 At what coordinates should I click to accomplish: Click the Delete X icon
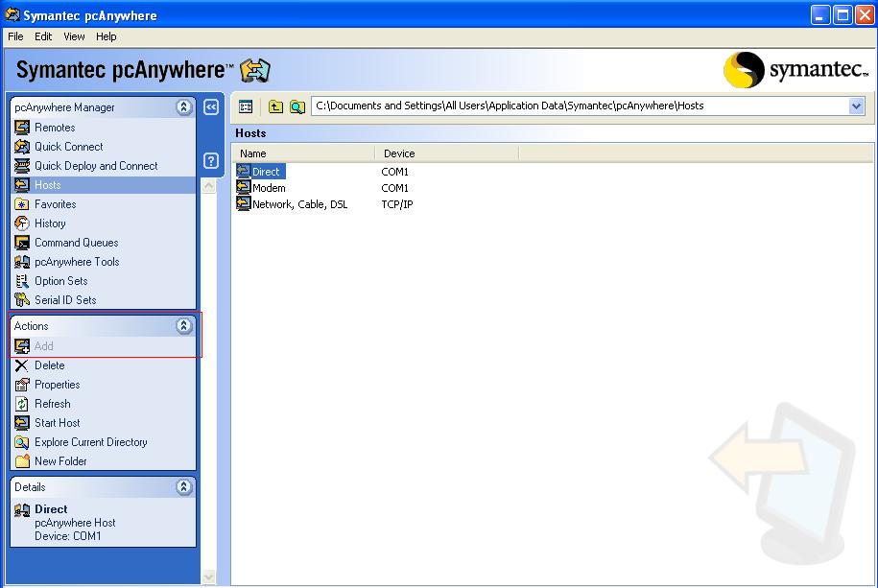pyautogui.click(x=22, y=365)
